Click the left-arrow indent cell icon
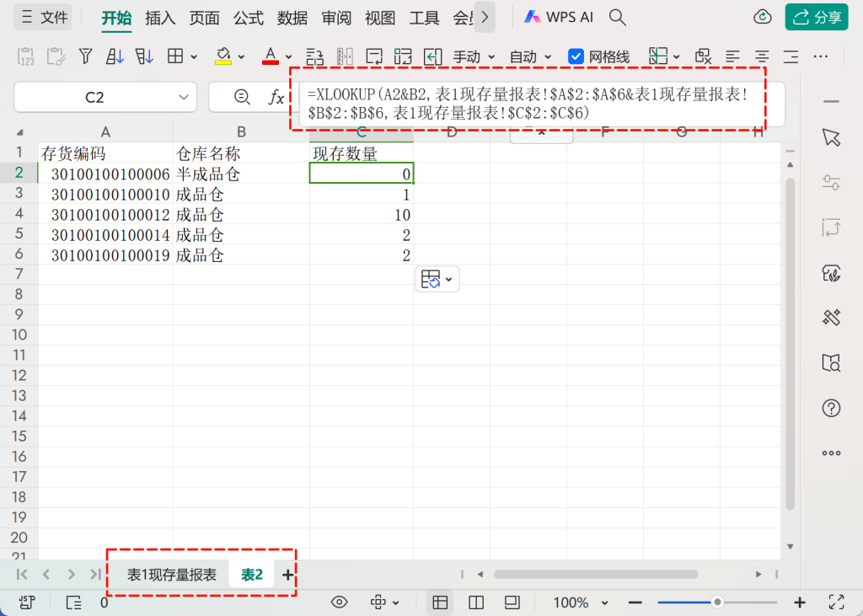 point(432,56)
